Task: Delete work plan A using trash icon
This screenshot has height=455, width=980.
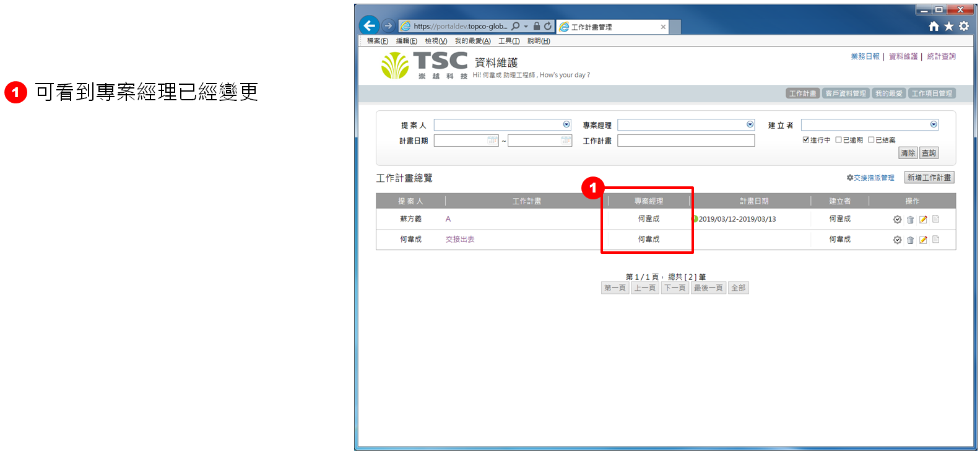Action: [x=910, y=220]
